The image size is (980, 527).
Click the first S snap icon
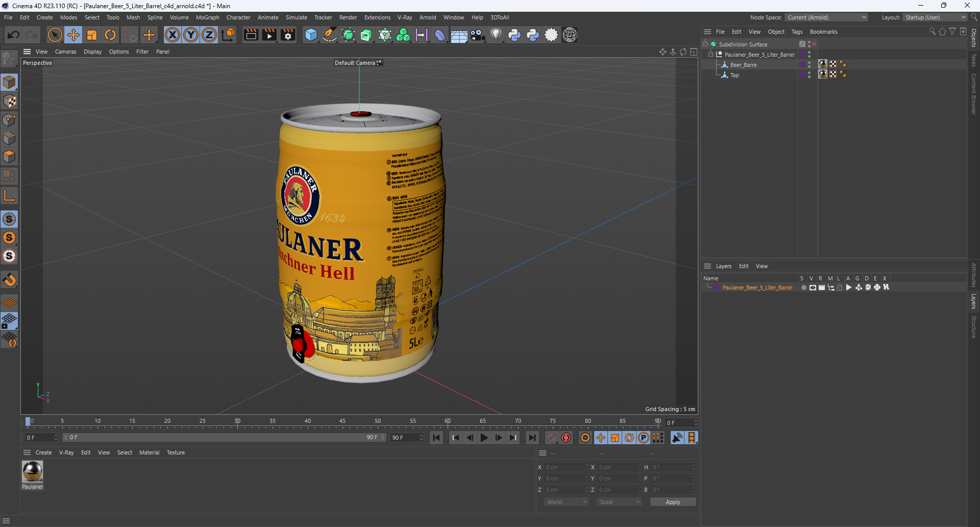(9, 219)
